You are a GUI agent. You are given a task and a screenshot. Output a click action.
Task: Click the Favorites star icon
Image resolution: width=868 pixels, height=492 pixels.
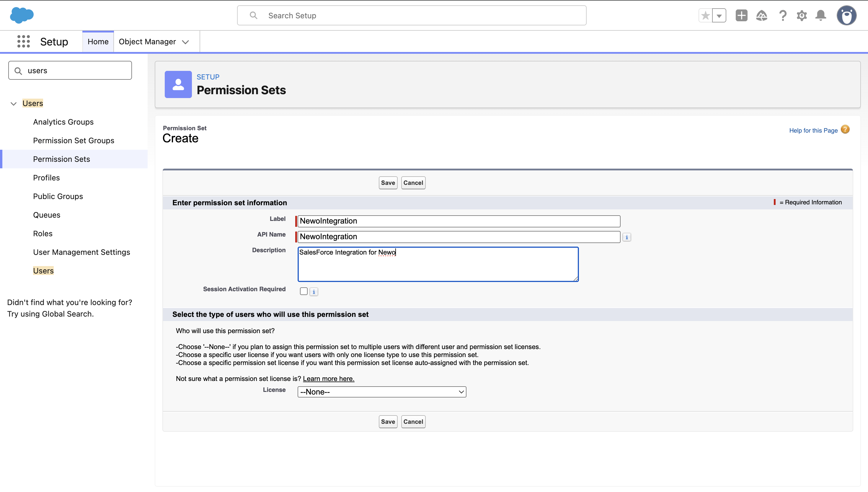[x=706, y=16]
